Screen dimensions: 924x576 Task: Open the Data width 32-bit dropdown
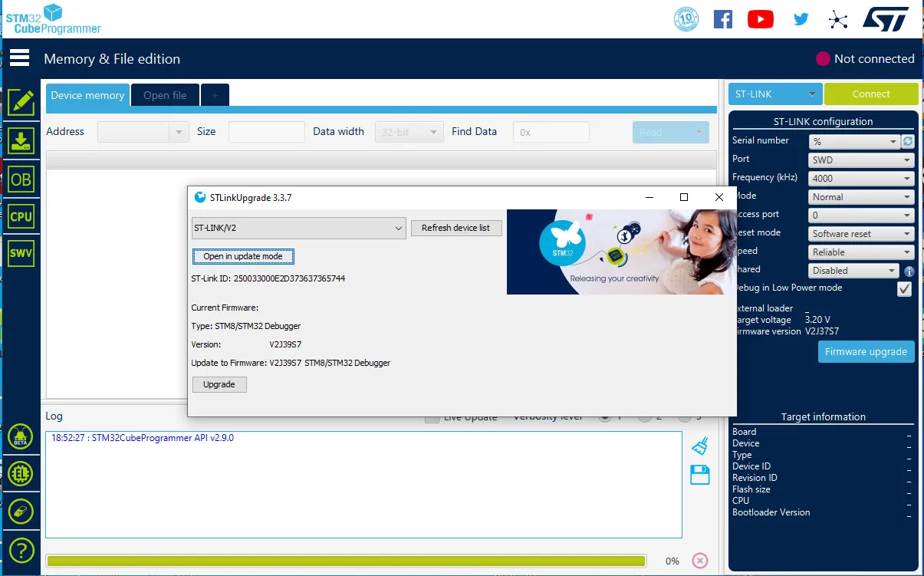(x=409, y=132)
